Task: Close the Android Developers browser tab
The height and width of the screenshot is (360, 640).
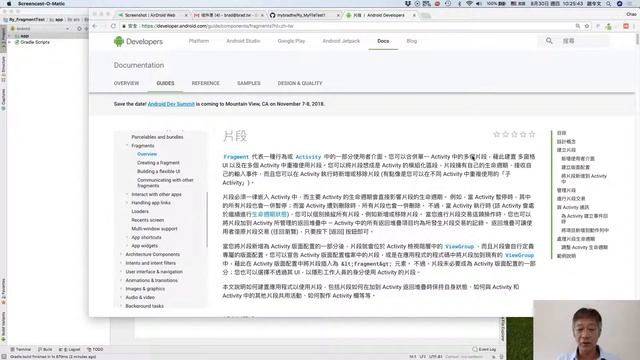Action: pos(414,15)
